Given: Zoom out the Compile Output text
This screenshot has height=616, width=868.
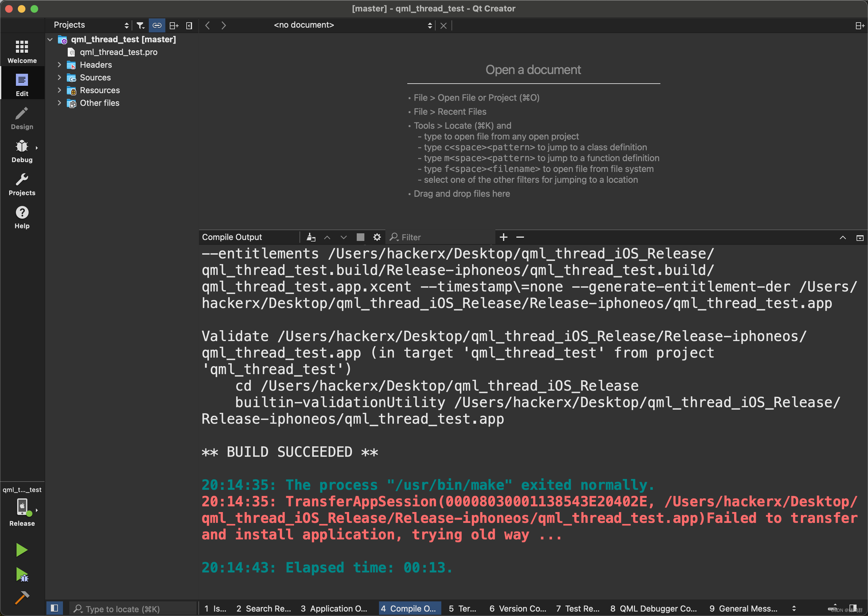Looking at the screenshot, I should coord(520,237).
